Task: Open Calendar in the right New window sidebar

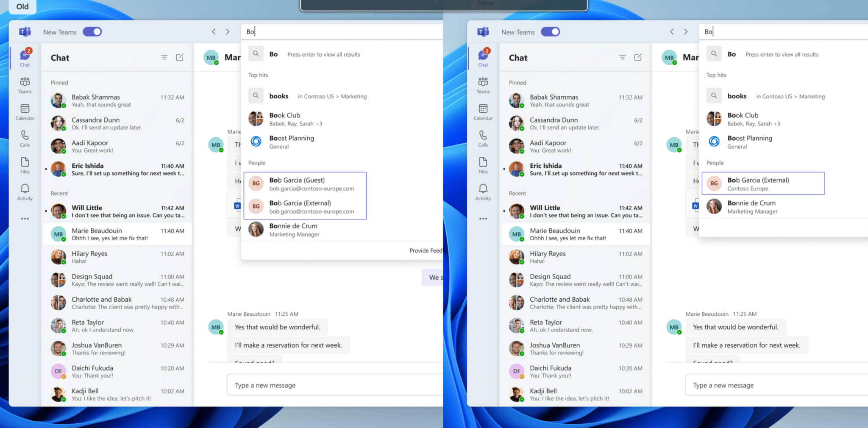Action: click(x=483, y=112)
